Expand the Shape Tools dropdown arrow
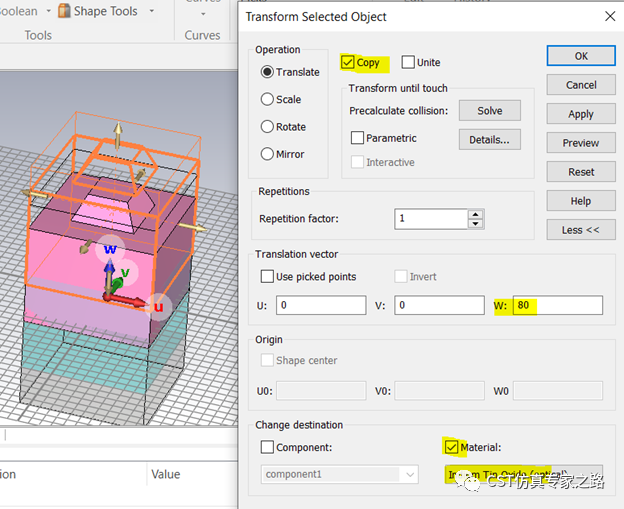The width and height of the screenshot is (624, 509). (x=152, y=11)
